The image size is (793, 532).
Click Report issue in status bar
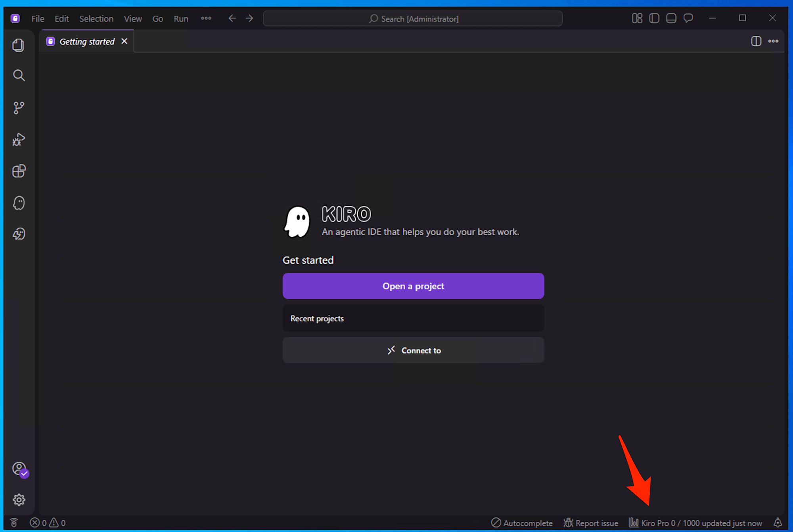(x=591, y=523)
